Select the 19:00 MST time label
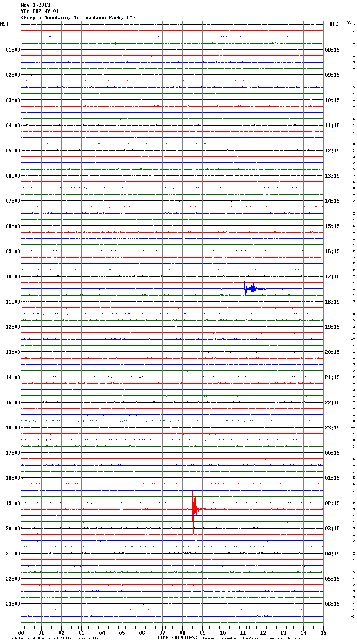357x644 pixels. pos(13,503)
